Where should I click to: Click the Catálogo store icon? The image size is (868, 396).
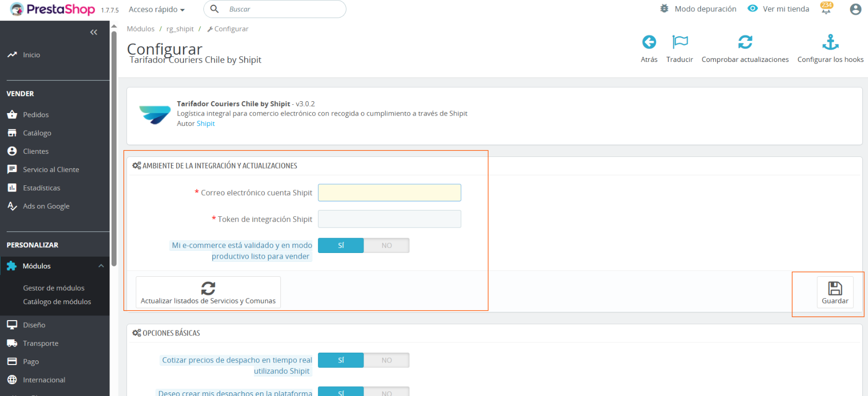[12, 133]
